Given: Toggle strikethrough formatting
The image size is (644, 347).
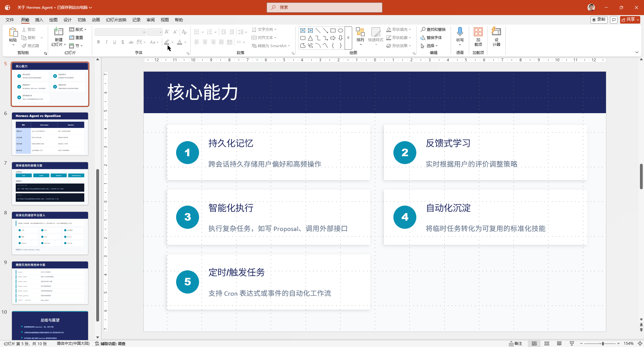Looking at the screenshot, I should coord(131,42).
